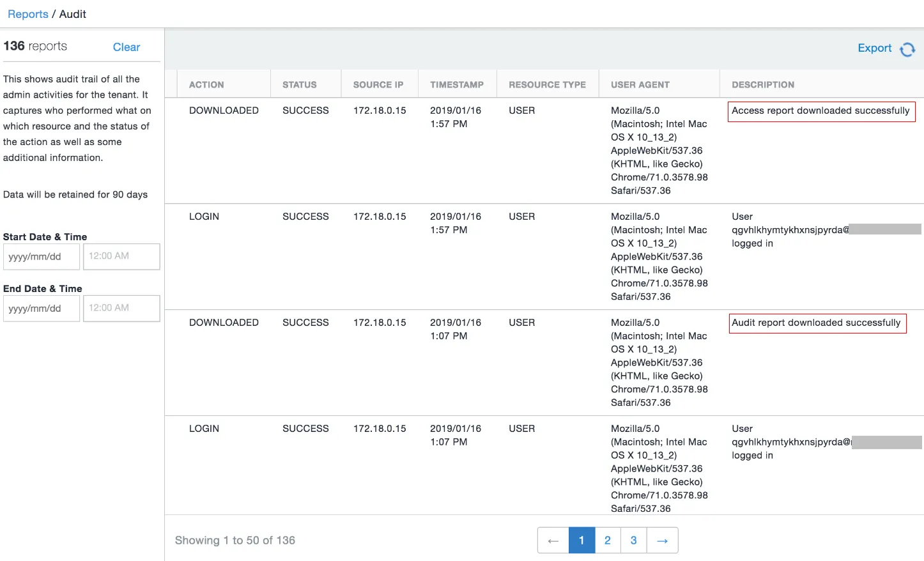Export the audit report
924x561 pixels.
pyautogui.click(x=875, y=48)
